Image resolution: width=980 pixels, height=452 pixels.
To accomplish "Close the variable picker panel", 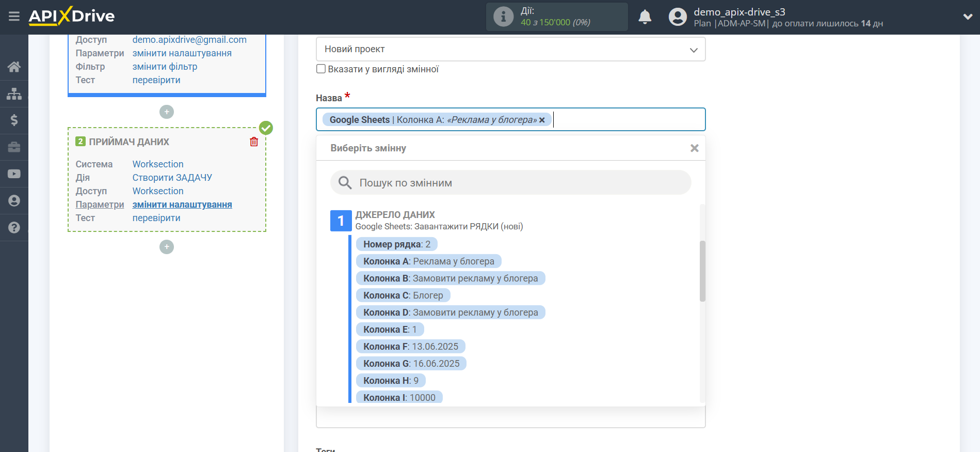I will (695, 148).
